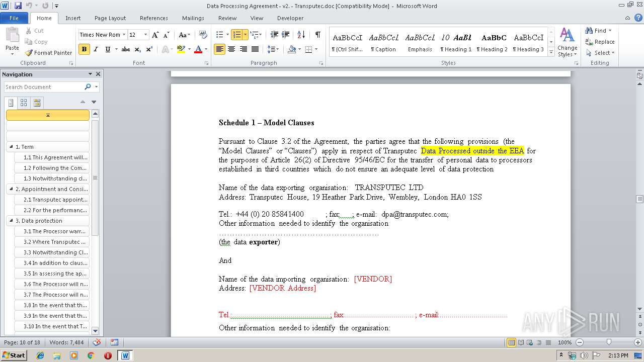Click the Paste icon
The height and width of the screenshot is (362, 644).
tap(12, 35)
